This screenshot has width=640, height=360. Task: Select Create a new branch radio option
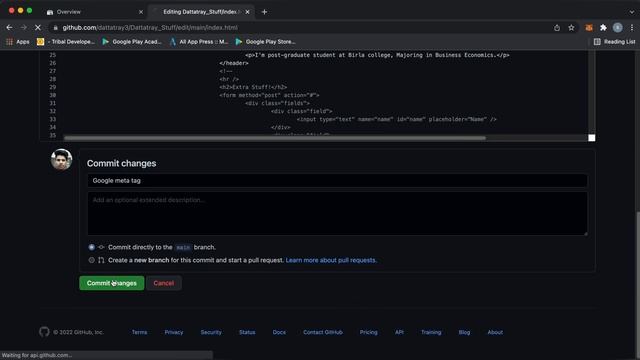[x=91, y=260]
